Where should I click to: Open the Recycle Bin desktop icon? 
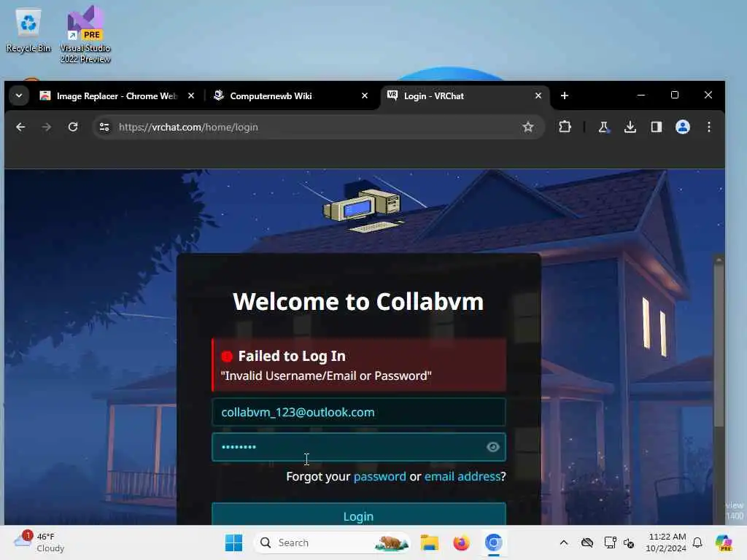[28, 30]
